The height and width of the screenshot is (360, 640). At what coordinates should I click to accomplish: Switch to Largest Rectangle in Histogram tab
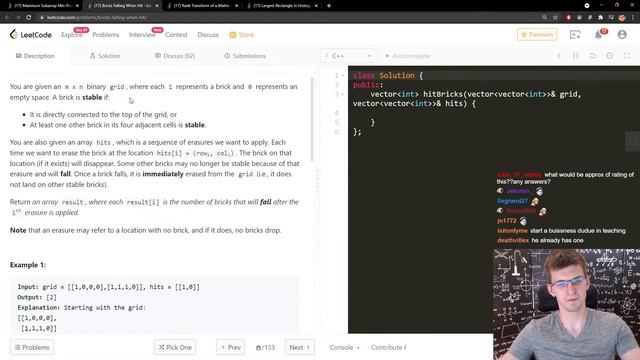pyautogui.click(x=282, y=6)
